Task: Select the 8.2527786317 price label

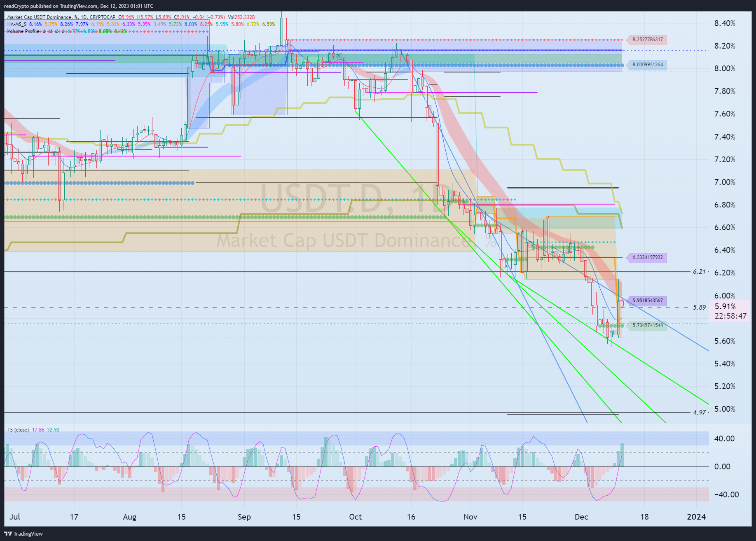Action: 648,40
